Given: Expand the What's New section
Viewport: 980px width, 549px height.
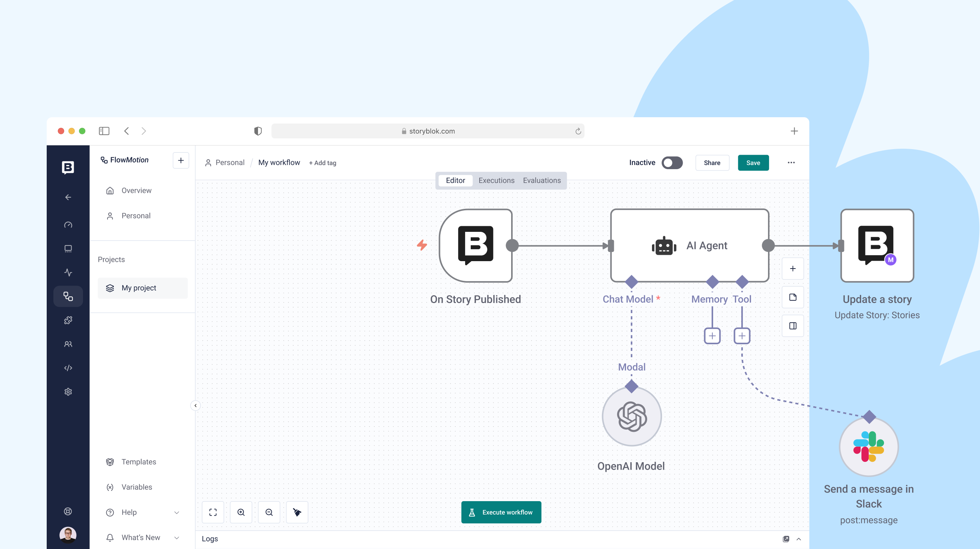Looking at the screenshot, I should point(176,538).
